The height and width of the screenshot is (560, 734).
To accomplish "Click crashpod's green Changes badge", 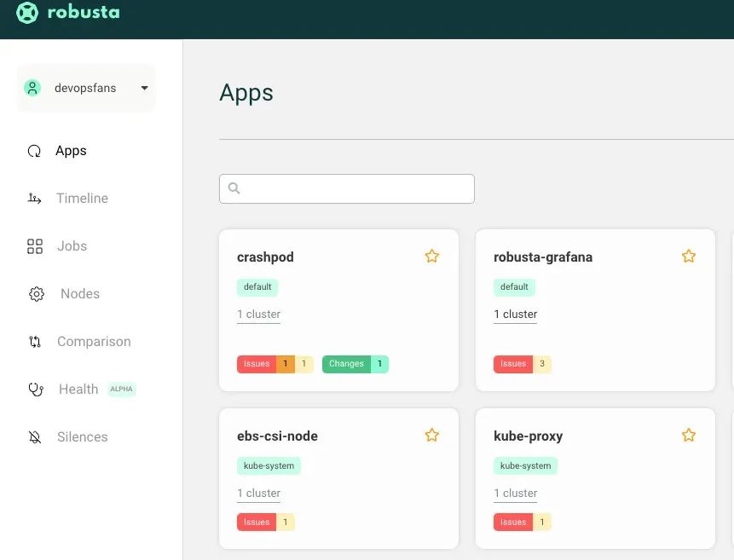I will [x=346, y=364].
